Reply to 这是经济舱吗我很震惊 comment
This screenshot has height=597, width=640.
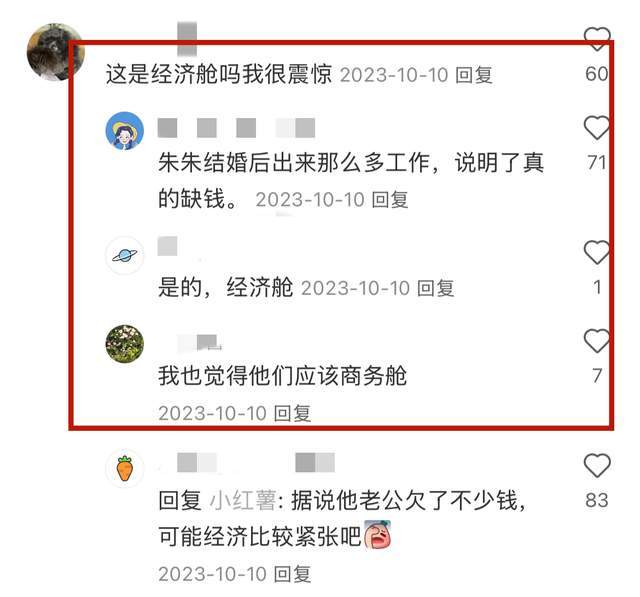click(474, 75)
